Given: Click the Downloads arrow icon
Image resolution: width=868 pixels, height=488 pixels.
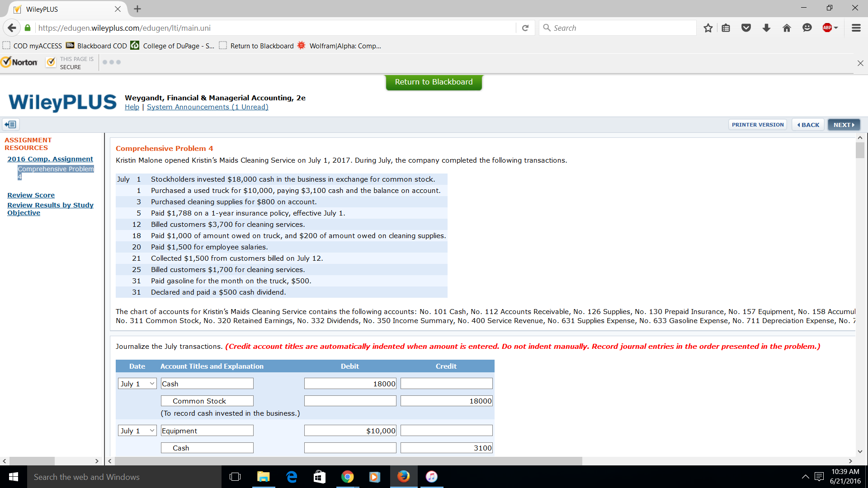Looking at the screenshot, I should [x=766, y=28].
